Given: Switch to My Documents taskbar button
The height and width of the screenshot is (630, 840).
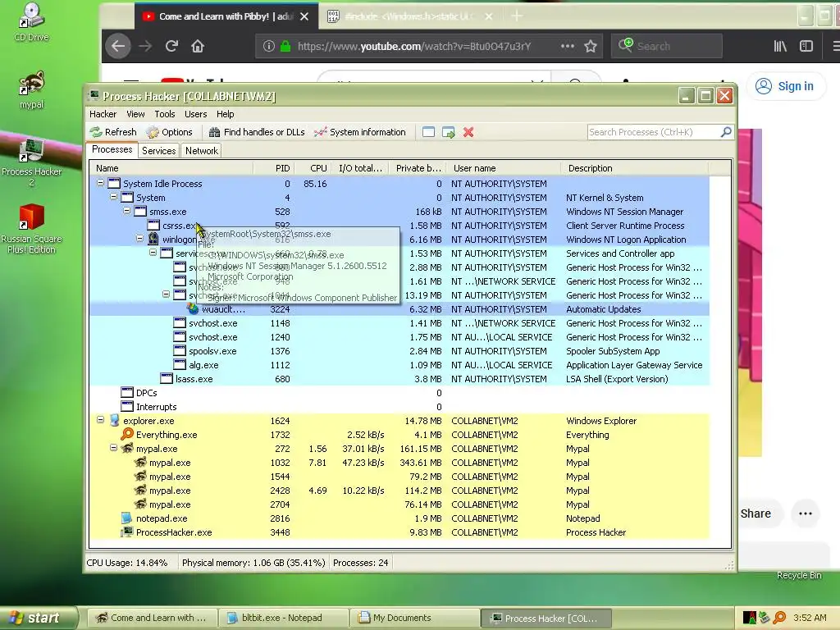Looking at the screenshot, I should point(415,618).
